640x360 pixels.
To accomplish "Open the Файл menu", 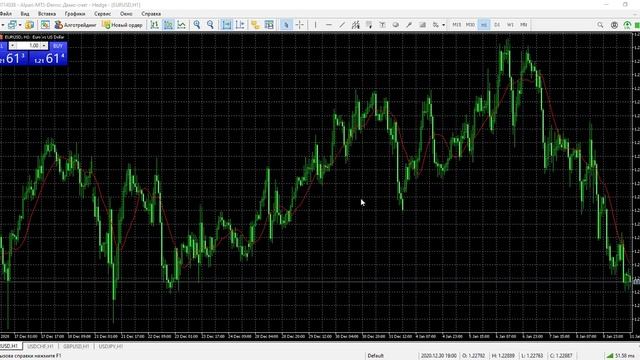I will coord(5,13).
